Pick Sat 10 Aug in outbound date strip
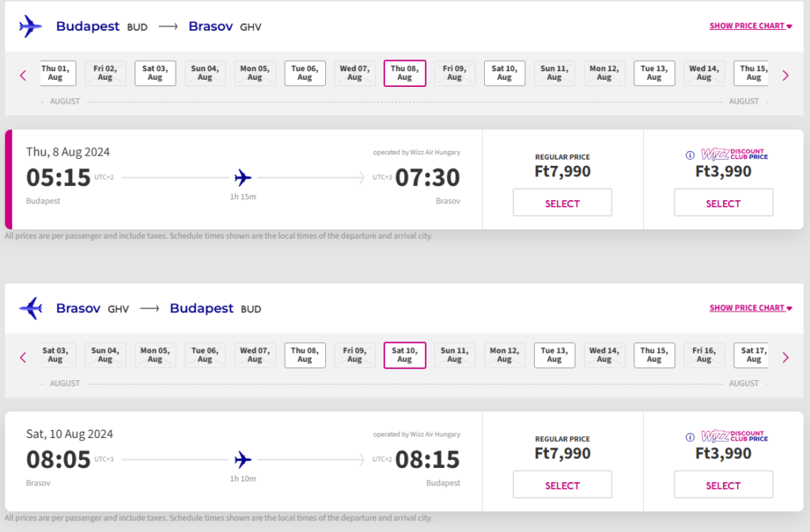Image resolution: width=810 pixels, height=532 pixels. click(504, 73)
